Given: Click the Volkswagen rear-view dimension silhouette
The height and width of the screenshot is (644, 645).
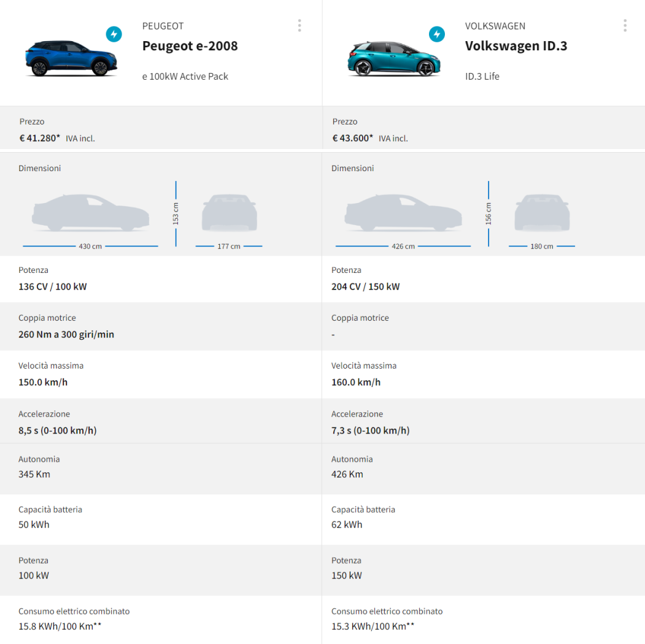Looking at the screenshot, I should click(x=542, y=213).
